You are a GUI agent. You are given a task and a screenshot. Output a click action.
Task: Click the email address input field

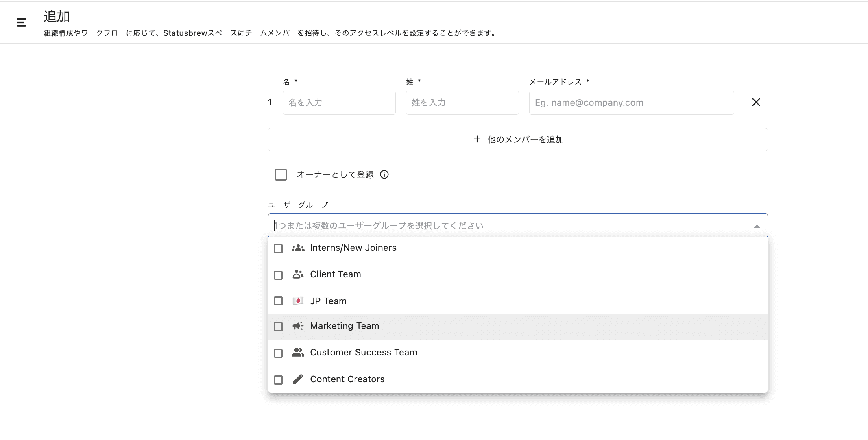631,102
